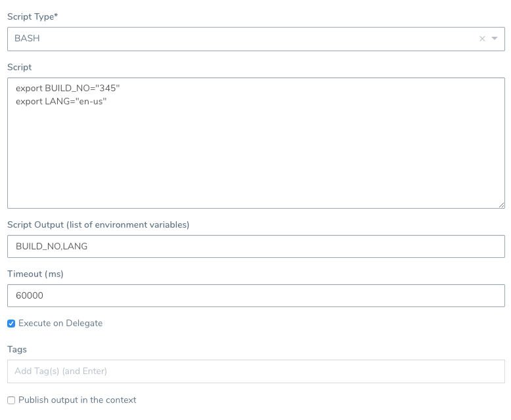
Task: Click the Script field label
Action: pyautogui.click(x=19, y=67)
